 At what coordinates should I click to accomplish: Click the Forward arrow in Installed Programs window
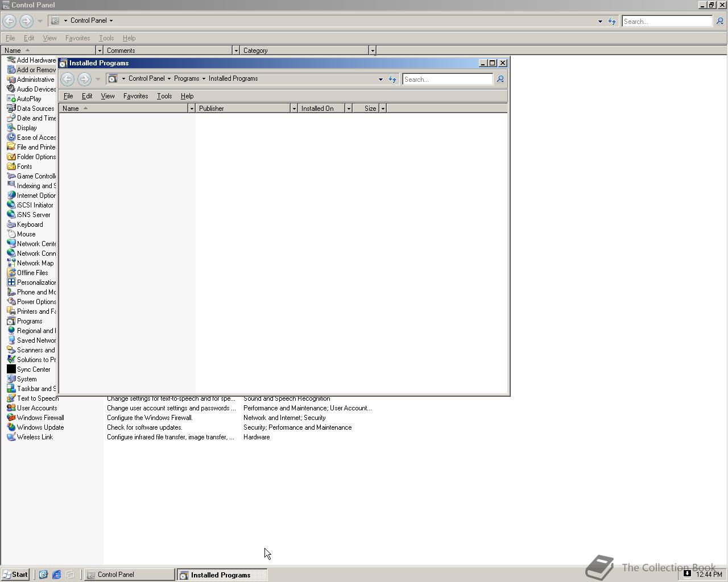coord(84,79)
